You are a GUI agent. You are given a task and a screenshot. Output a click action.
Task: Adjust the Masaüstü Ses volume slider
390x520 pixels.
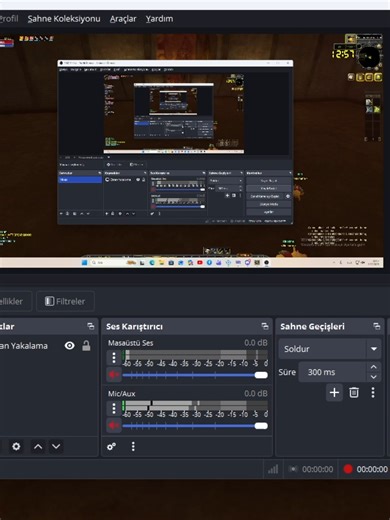195,375
